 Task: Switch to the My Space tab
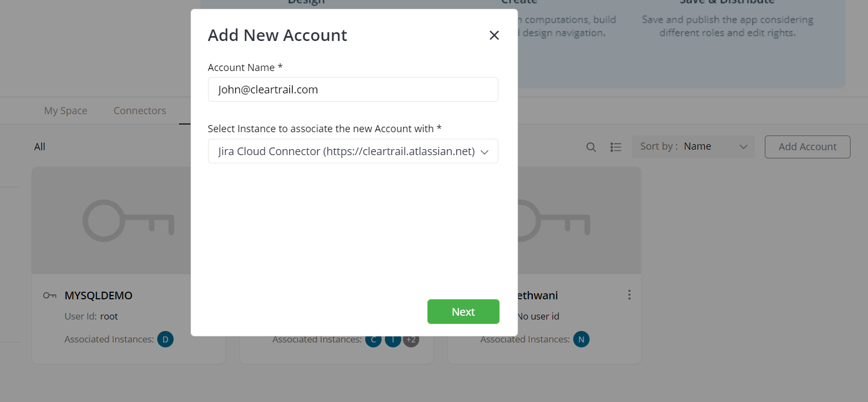coord(66,110)
